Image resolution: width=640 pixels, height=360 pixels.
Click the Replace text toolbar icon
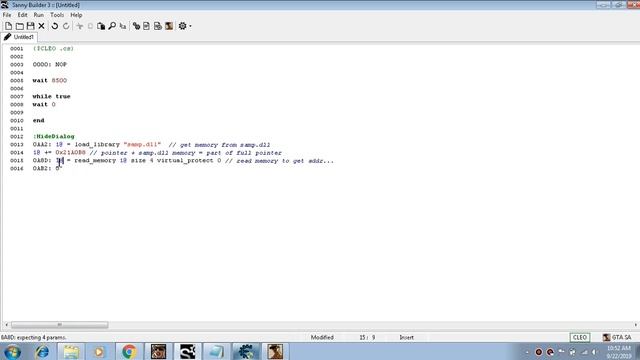(123, 26)
